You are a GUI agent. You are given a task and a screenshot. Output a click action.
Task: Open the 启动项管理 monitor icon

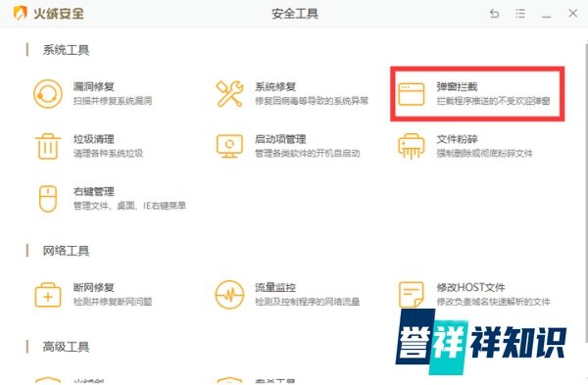(x=229, y=146)
